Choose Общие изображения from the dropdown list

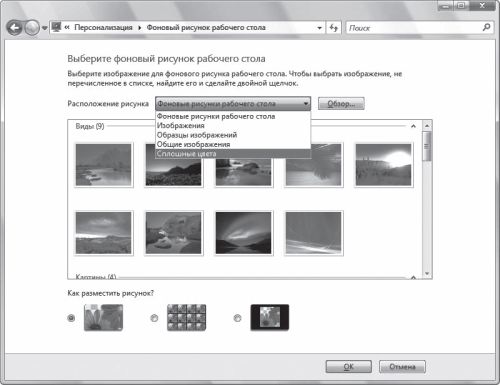pos(233,144)
